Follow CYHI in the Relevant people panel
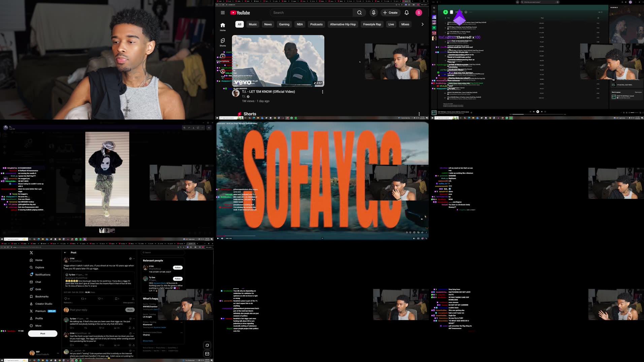Screen dimensions: 644x362 178,267
